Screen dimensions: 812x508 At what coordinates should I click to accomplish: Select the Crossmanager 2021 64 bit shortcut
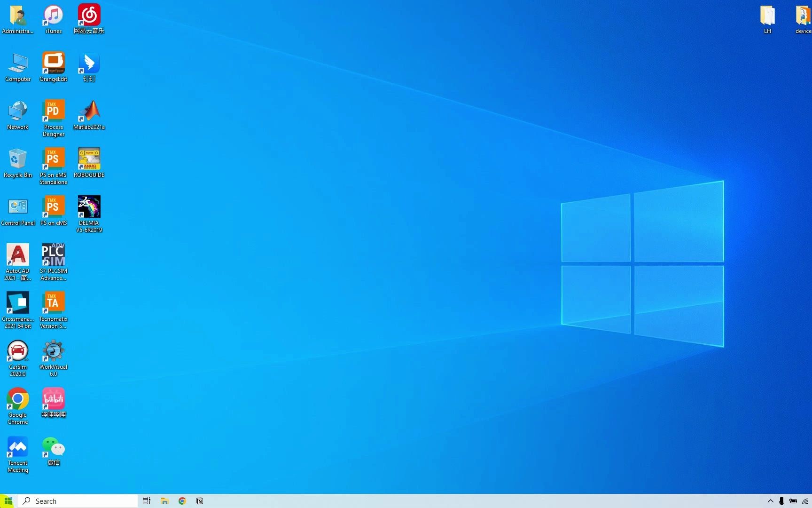pyautogui.click(x=18, y=310)
